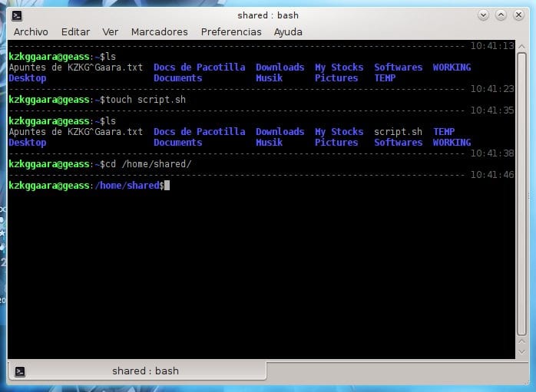Click 'Softwares' in the second ls output
536x392 pixels.
coord(399,143)
